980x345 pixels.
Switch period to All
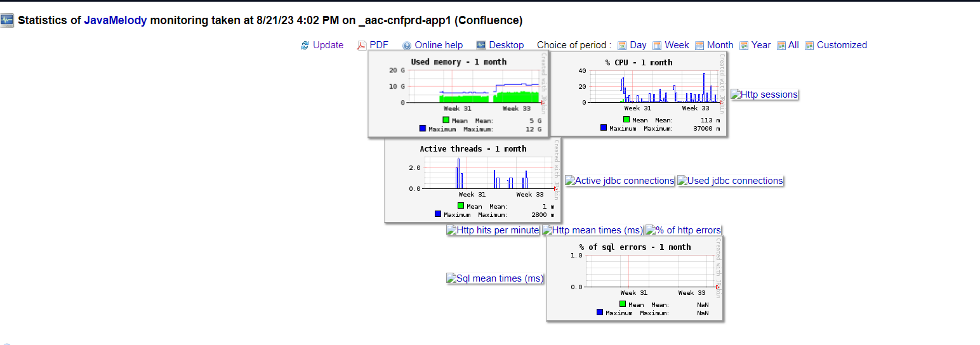[793, 45]
